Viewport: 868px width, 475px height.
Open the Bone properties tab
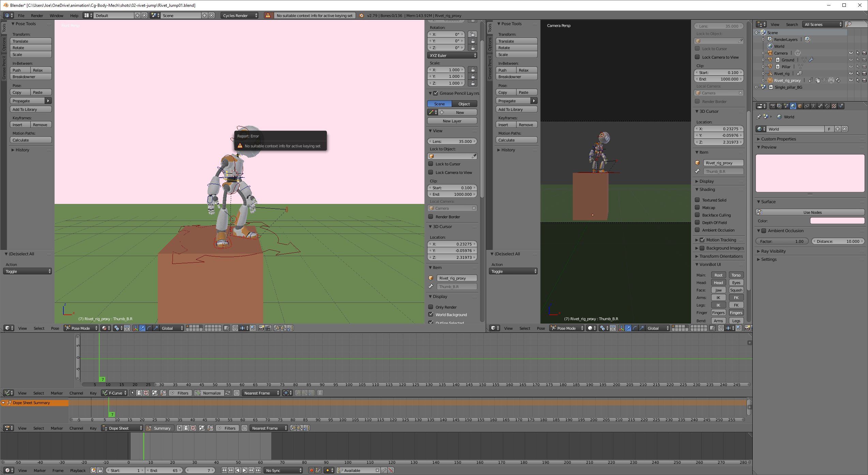click(x=820, y=106)
